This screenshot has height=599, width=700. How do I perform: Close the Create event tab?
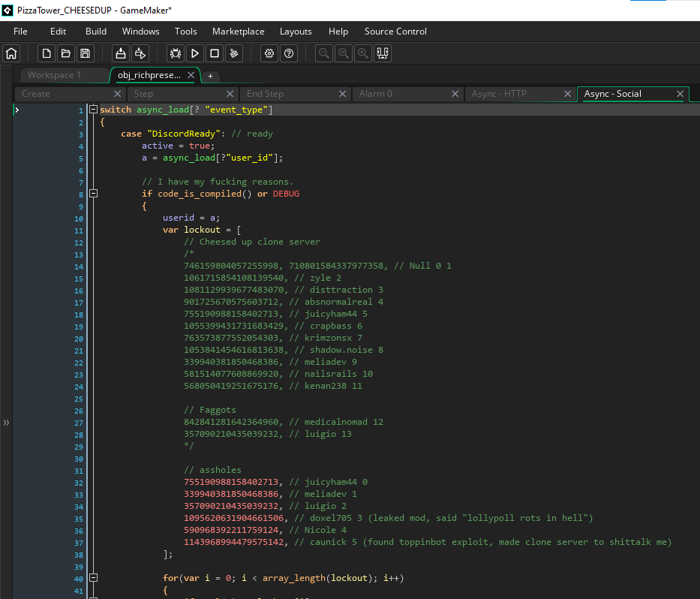117,94
